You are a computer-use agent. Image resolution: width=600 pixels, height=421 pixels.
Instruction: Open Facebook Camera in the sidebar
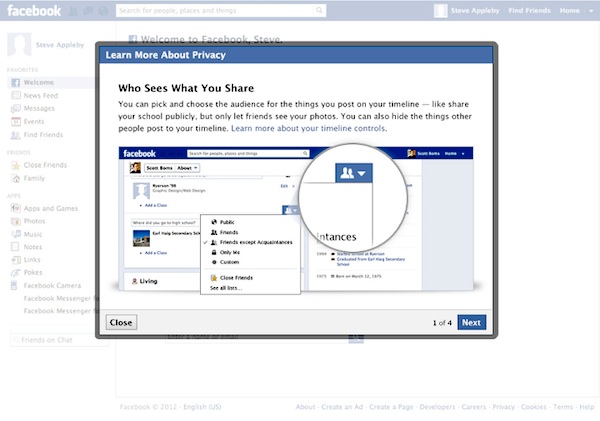click(x=52, y=286)
